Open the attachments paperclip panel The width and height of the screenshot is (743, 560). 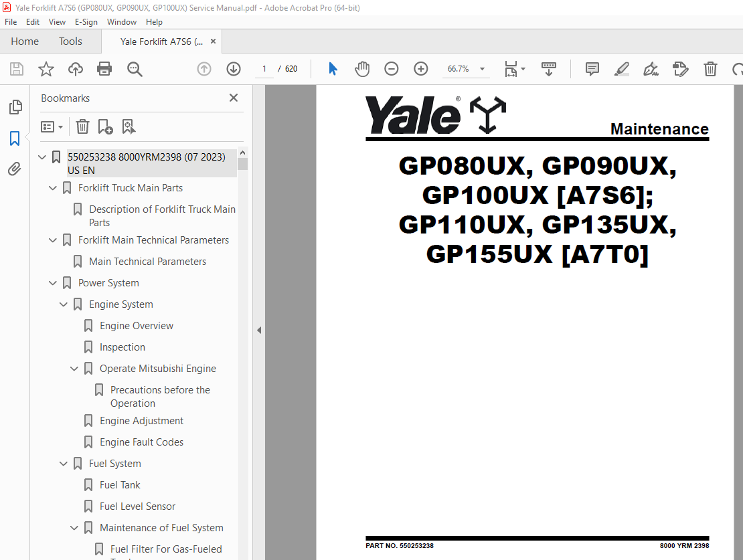tap(15, 169)
